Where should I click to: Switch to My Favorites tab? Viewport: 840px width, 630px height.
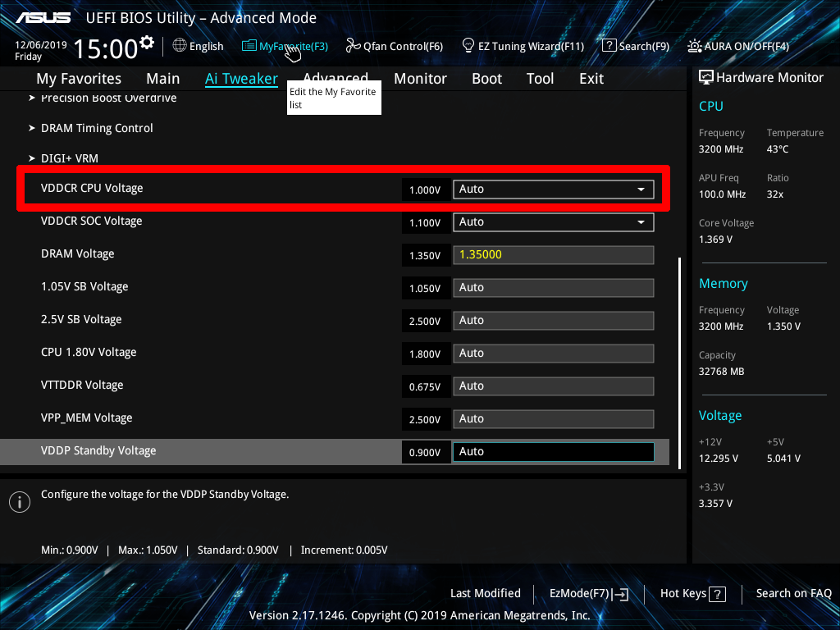click(x=79, y=79)
